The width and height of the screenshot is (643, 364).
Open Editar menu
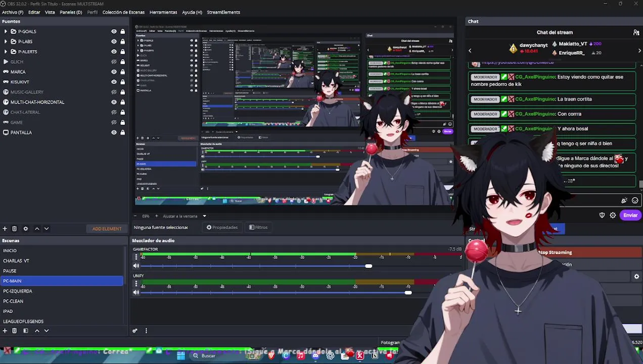(34, 12)
